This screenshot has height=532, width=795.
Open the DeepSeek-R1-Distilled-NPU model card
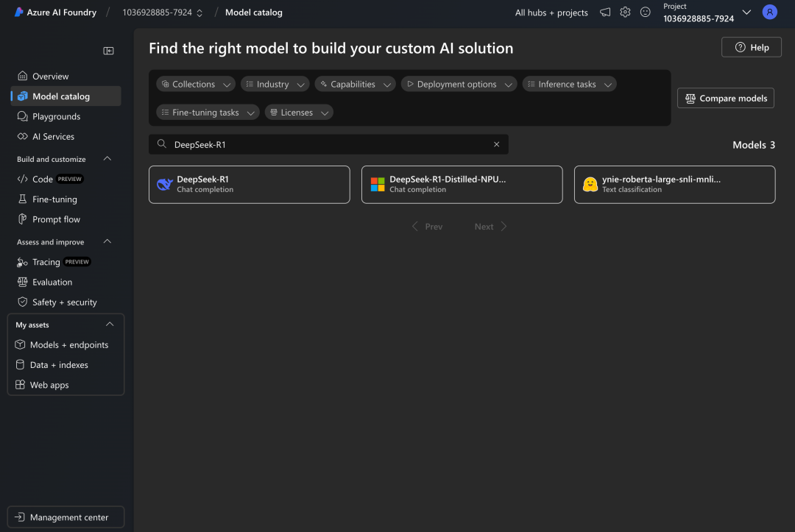point(462,184)
